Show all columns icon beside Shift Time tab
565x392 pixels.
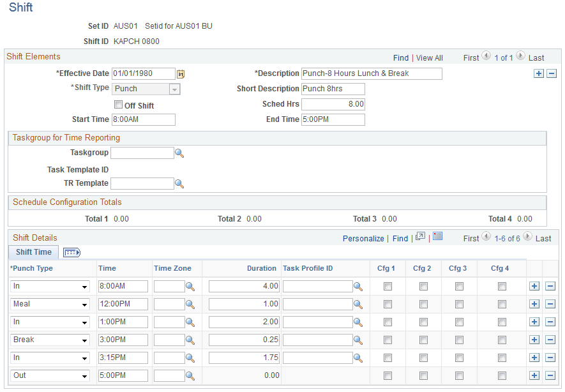(x=72, y=253)
